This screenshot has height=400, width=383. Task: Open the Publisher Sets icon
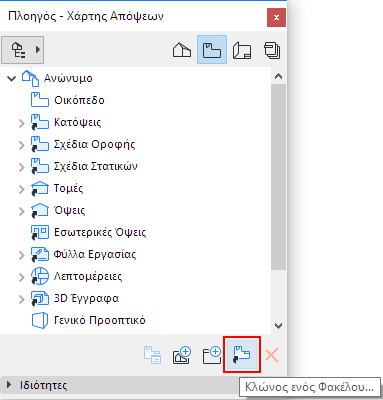click(272, 51)
